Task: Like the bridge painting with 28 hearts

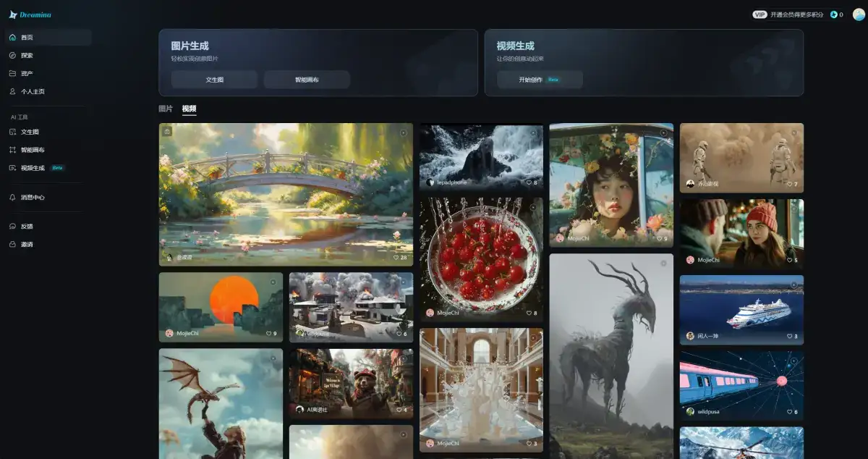Action: (x=396, y=257)
